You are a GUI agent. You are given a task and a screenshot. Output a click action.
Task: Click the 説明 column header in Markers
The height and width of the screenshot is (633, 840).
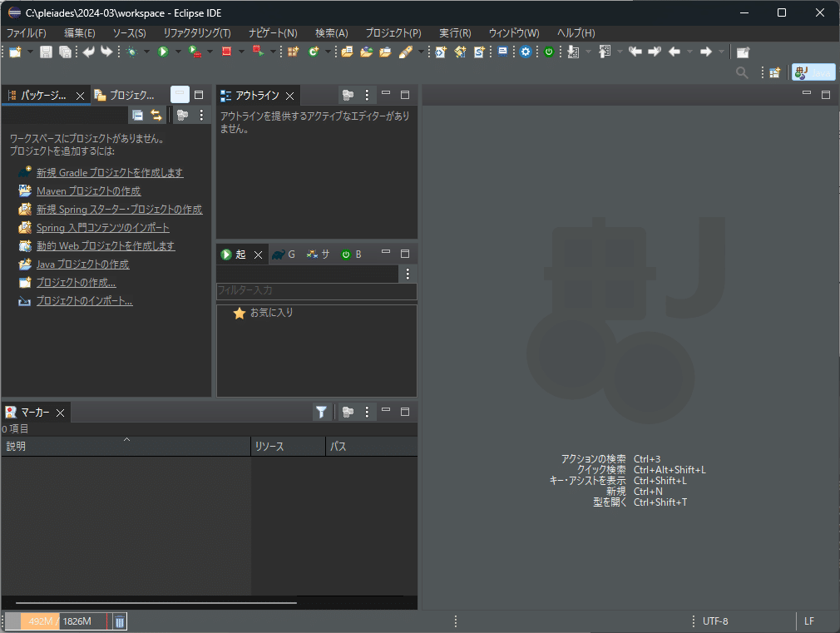[x=126, y=447]
